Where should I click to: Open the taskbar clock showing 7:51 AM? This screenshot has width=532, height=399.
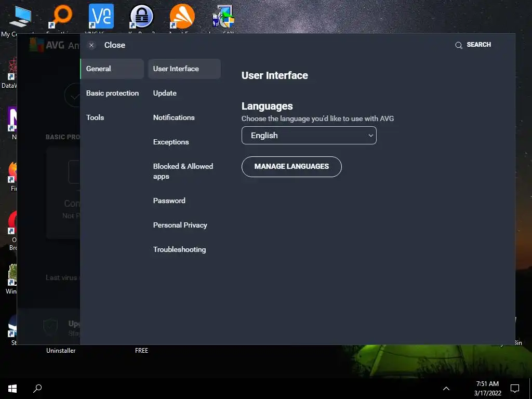pyautogui.click(x=487, y=389)
